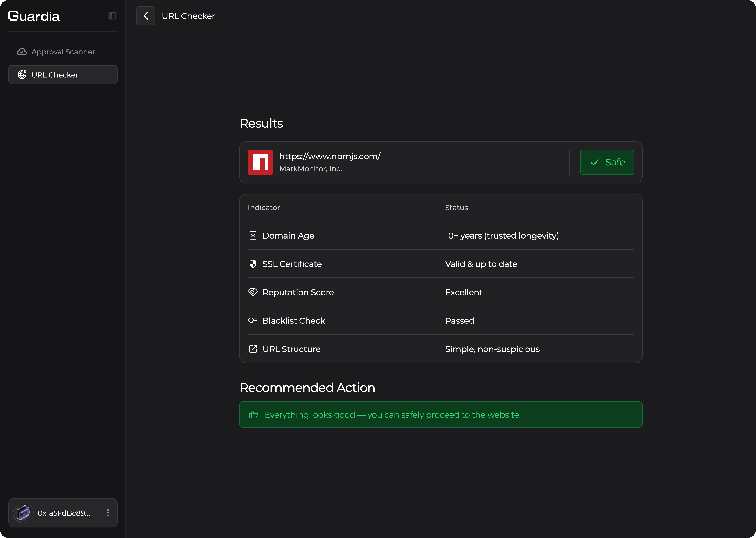Click the thumbs-up icon in the recommendation
The image size is (756, 538).
tap(253, 415)
